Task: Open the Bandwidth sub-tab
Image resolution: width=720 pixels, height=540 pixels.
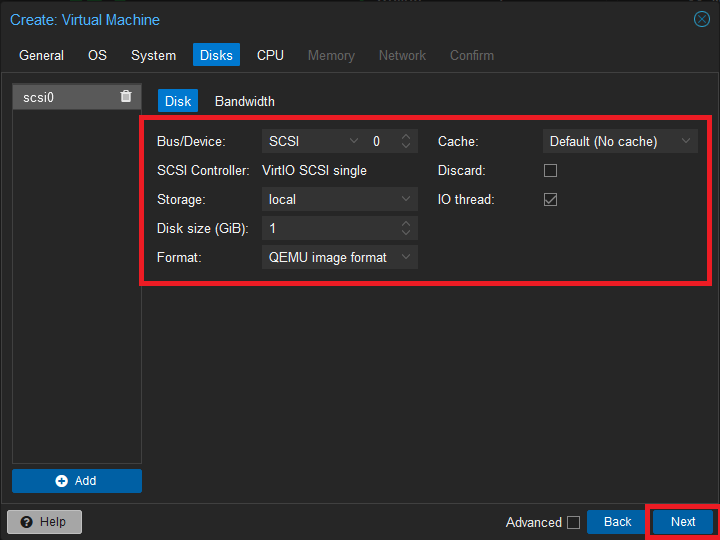Action: [245, 101]
